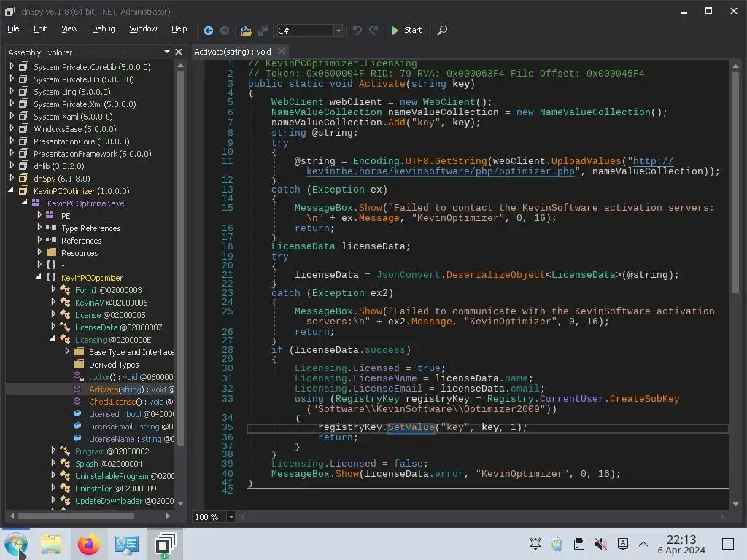Navigate backward with the blue back arrow
747x560 pixels.
(208, 31)
